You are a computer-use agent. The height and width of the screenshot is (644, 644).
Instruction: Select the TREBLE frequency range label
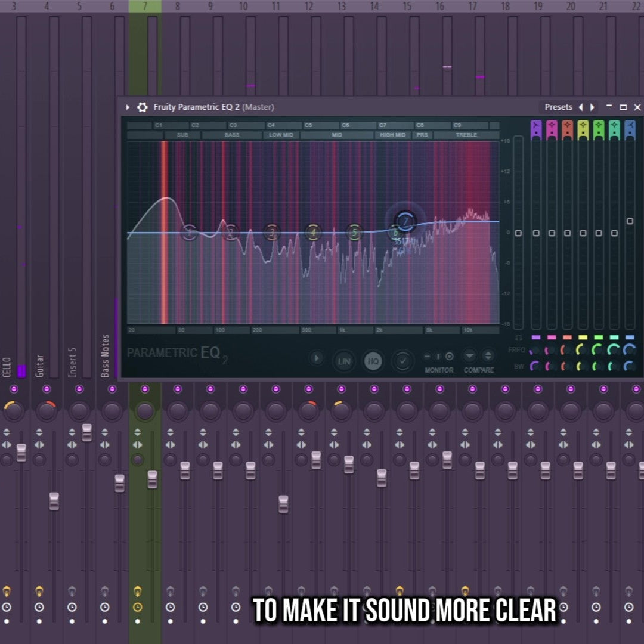[466, 135]
